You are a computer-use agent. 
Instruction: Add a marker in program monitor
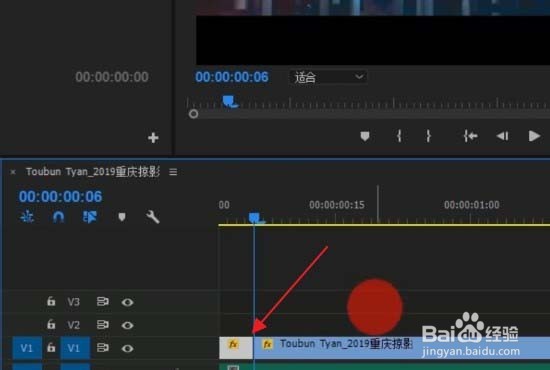[365, 136]
